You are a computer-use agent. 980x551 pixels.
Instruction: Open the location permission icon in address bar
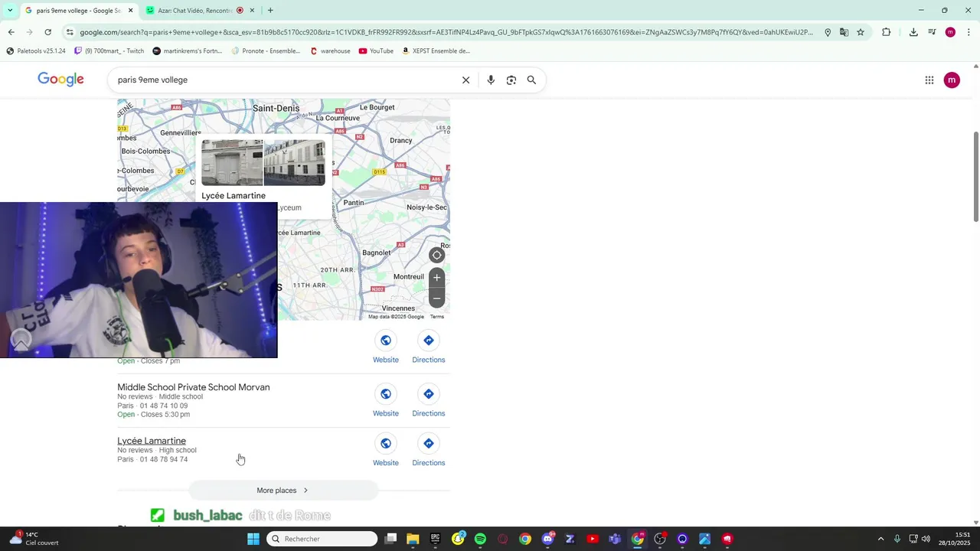(828, 32)
